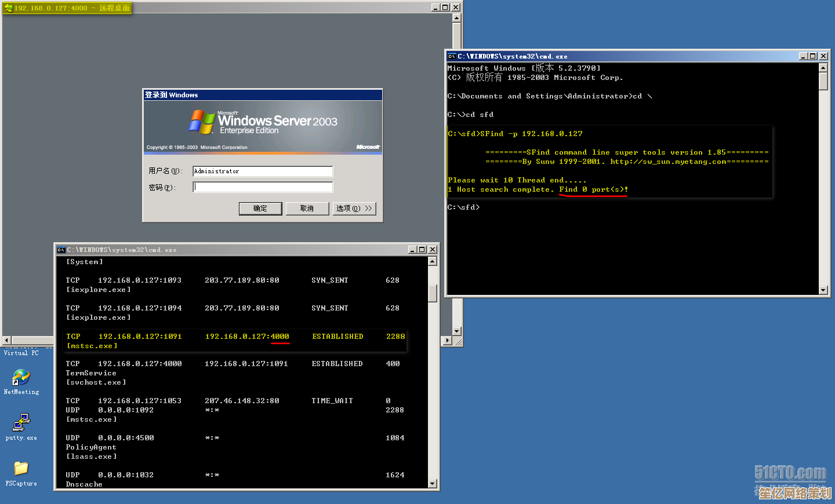Screen dimensions: 835x504
Task: Click the Username field containing Administrator
Action: pyautogui.click(x=263, y=171)
